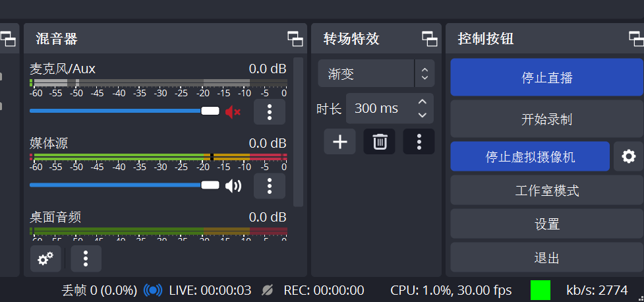This screenshot has width=644, height=302.
Task: Click the 时长 label
Action: (329, 109)
